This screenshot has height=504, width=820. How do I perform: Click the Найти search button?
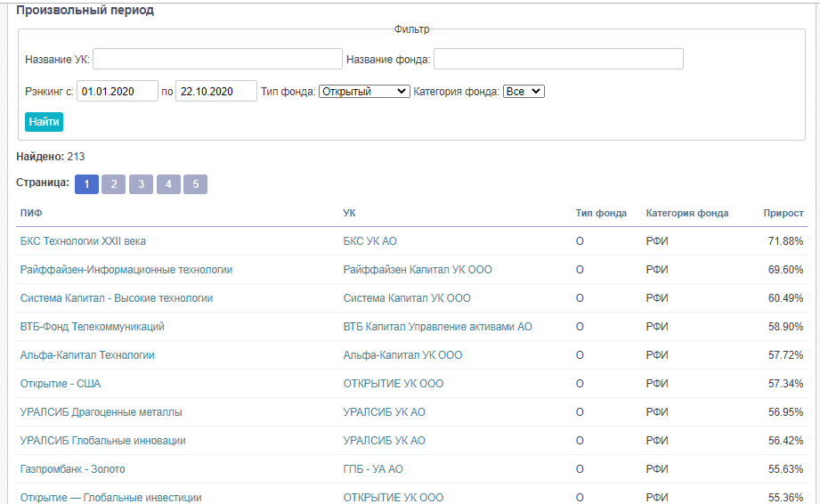pos(44,122)
